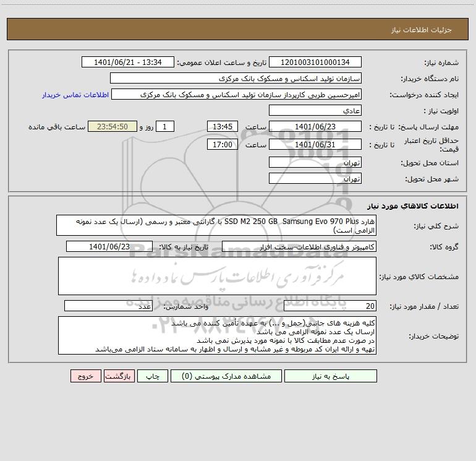The image size is (476, 461).
Task: Click the 'ایجاد کننده درخواست:' label
Action: [424, 95]
